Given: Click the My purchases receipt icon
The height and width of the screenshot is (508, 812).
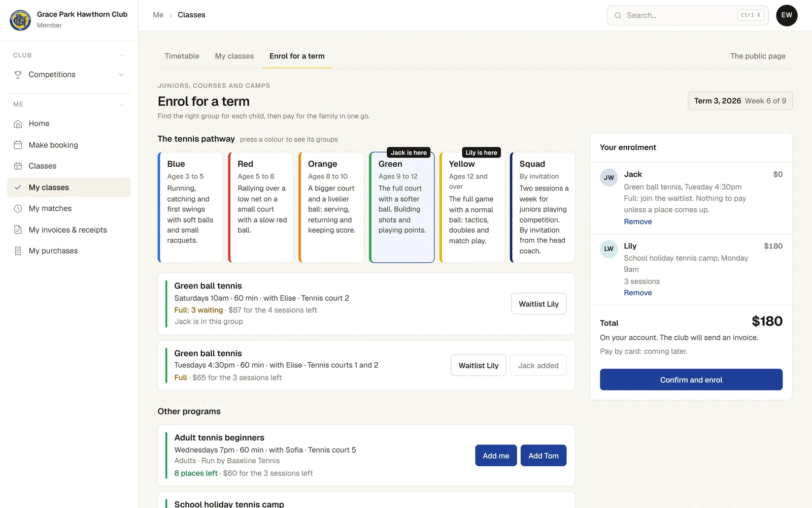Looking at the screenshot, I should [18, 251].
